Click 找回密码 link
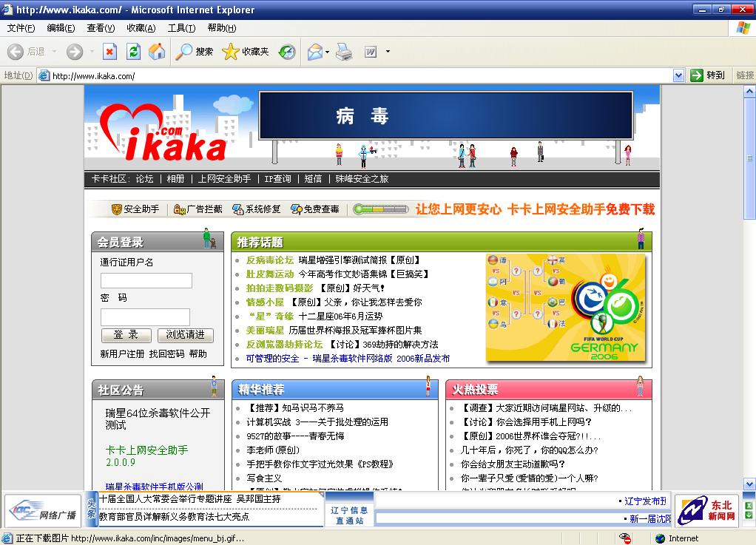 click(167, 353)
